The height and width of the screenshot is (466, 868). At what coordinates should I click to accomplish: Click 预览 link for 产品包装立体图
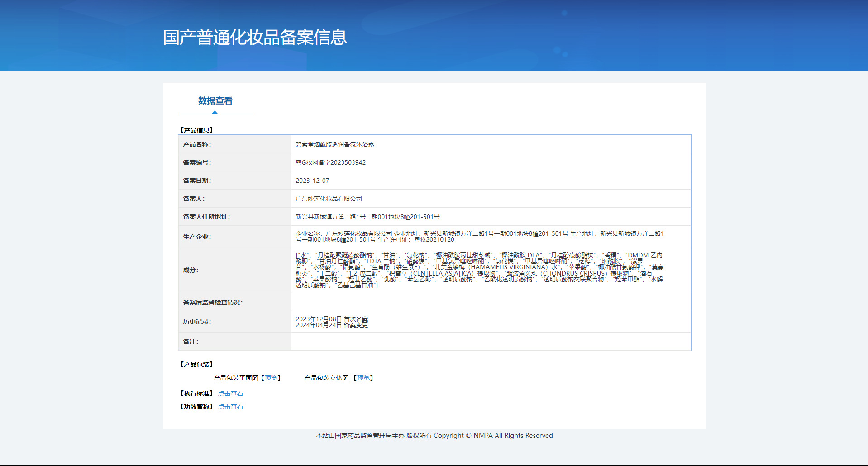(363, 378)
